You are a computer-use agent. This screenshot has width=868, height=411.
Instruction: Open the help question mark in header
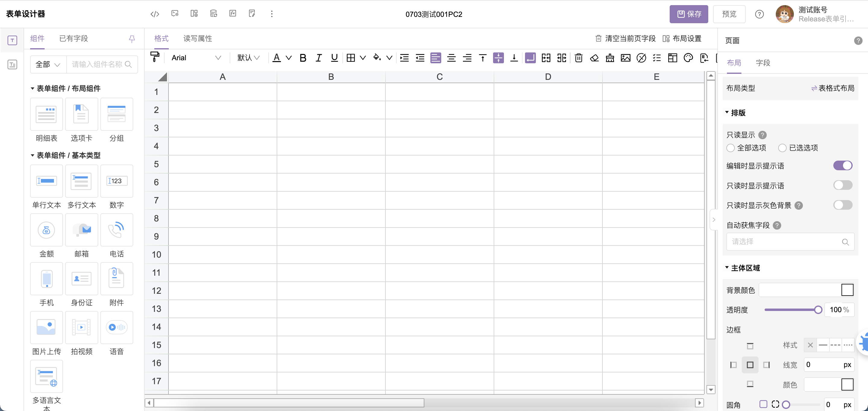point(759,14)
